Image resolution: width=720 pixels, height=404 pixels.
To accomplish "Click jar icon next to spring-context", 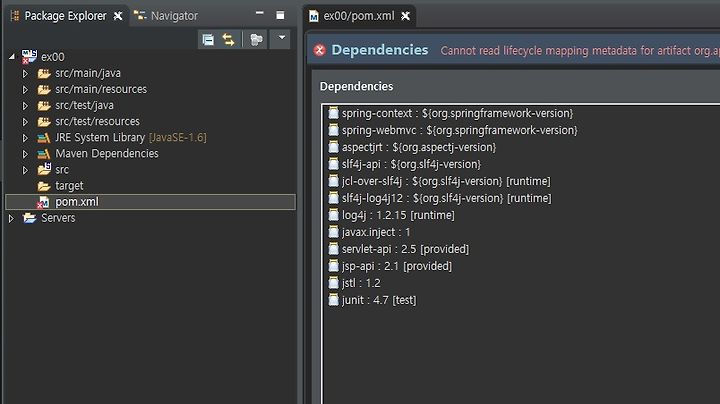I will point(333,113).
